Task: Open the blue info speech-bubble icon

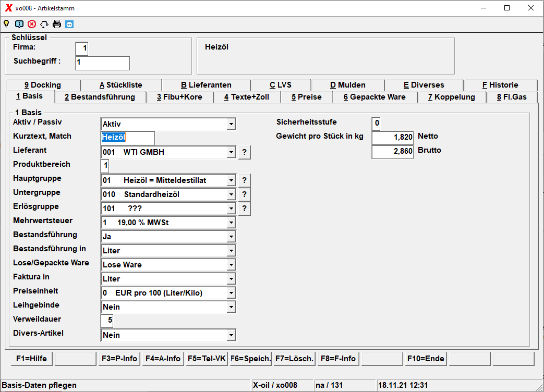Action: pyautogui.click(x=19, y=24)
